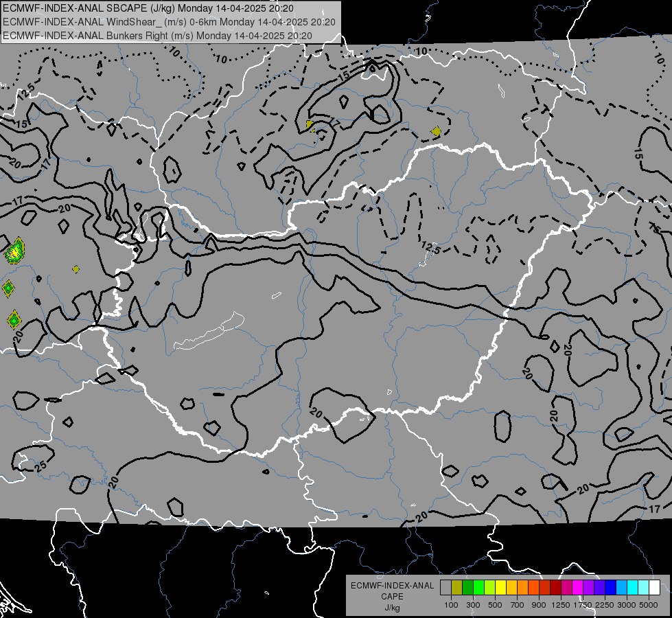Pick the pure blue legend swatch

[x=611, y=588]
